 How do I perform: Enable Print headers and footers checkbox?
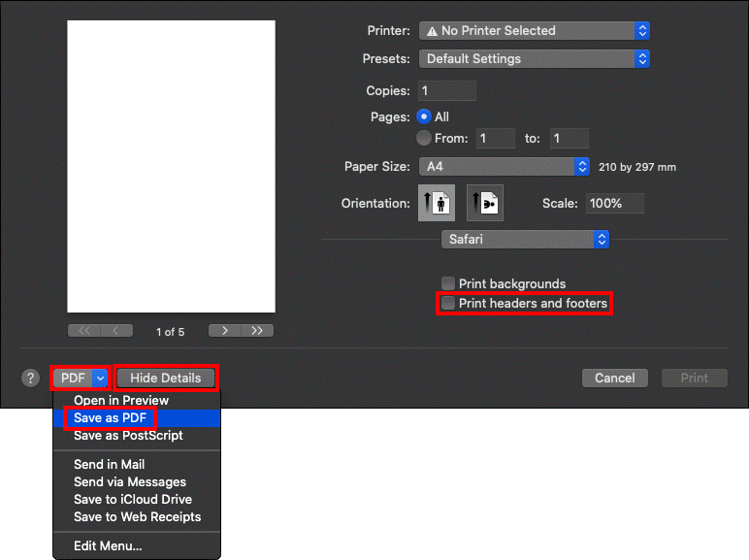(448, 304)
